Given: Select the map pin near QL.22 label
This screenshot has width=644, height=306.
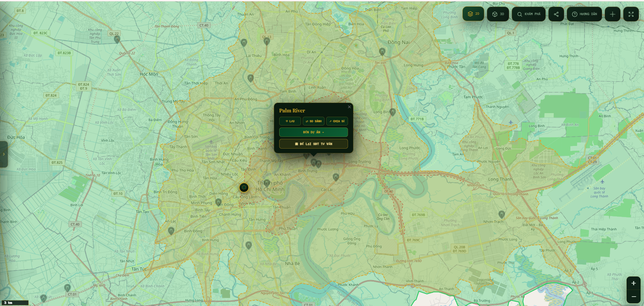Looking at the screenshot, I should point(117,39).
